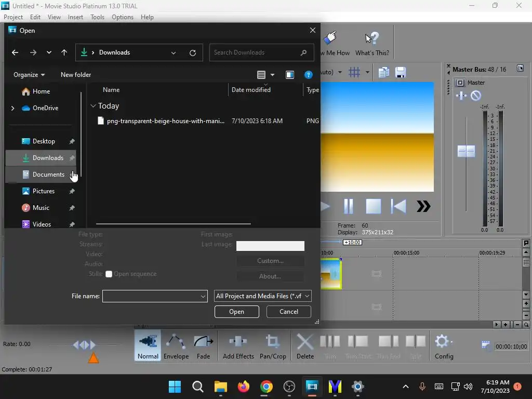Go back in the Open dialog
Viewport: 532px width, 399px height.
(x=15, y=52)
